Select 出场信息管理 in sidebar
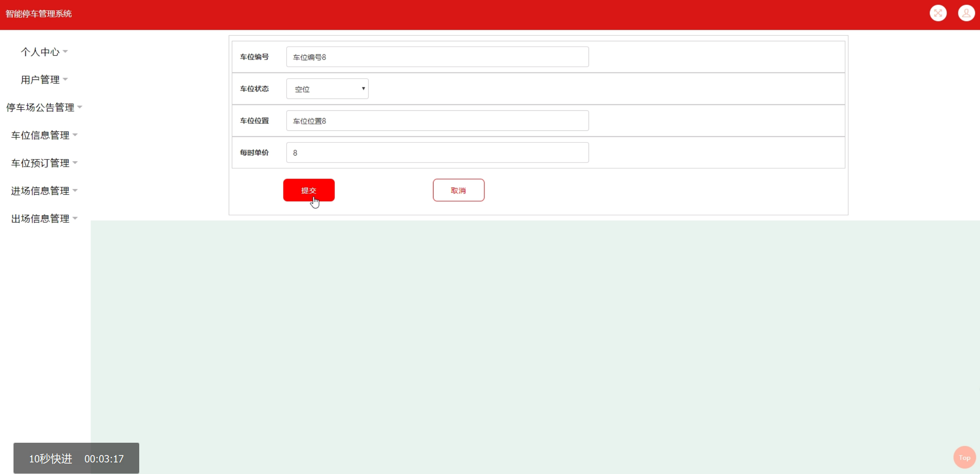The width and height of the screenshot is (980, 474). pyautogui.click(x=40, y=218)
